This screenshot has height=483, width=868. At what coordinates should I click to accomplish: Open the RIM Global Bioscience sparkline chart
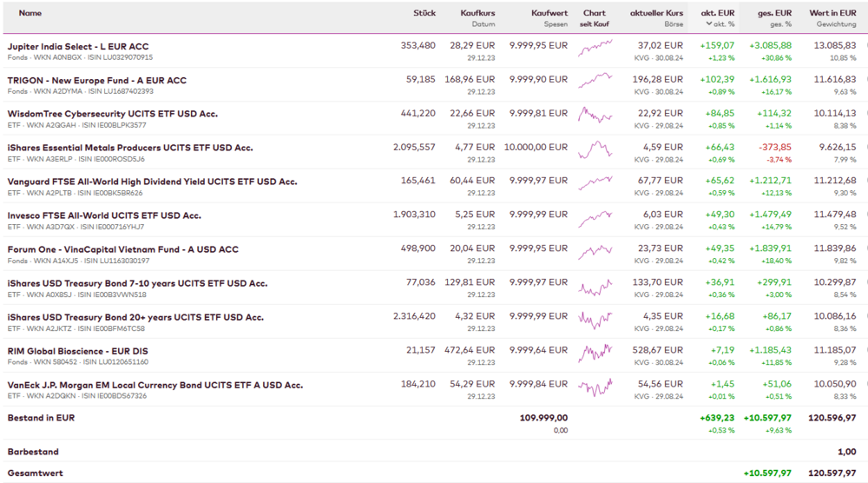(595, 354)
